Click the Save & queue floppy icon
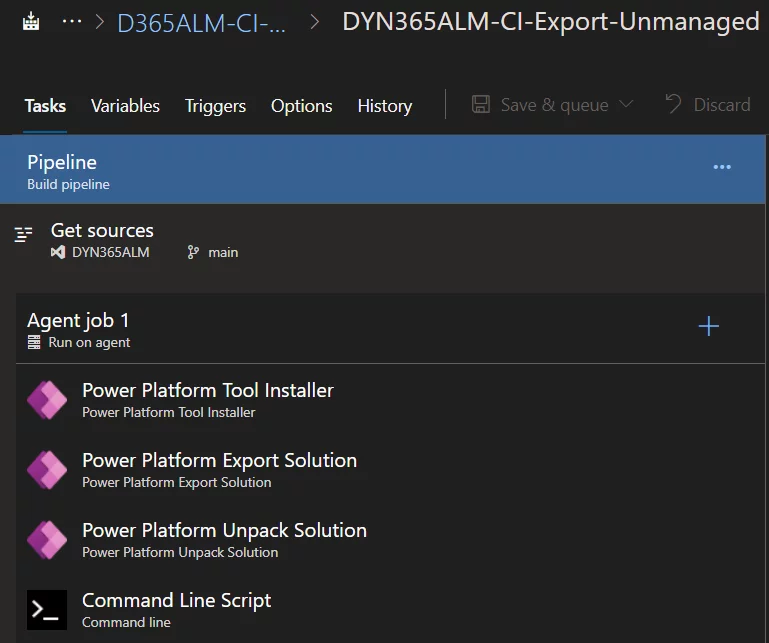 click(x=481, y=104)
